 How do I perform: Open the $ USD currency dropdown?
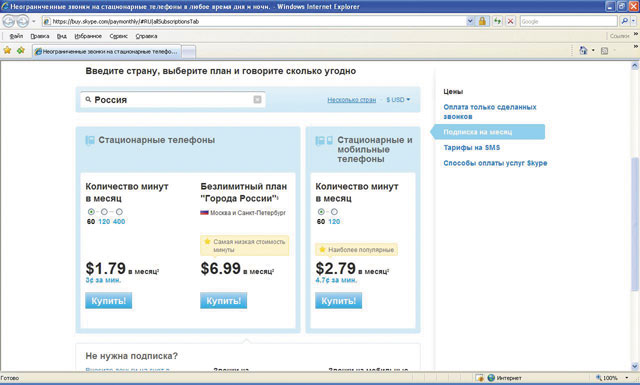click(x=398, y=100)
